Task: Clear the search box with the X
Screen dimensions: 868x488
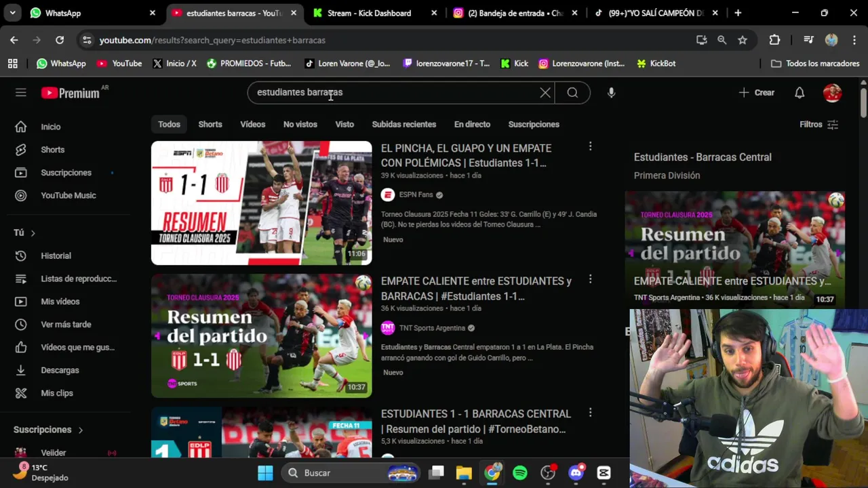Action: click(x=545, y=93)
